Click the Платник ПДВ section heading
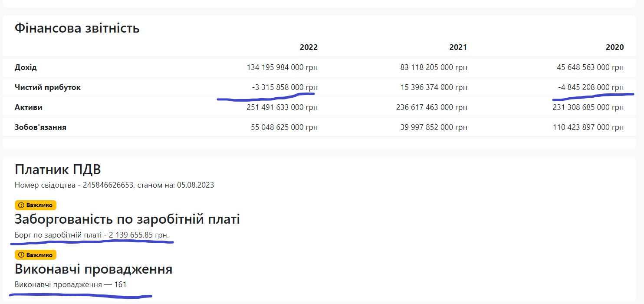Screen dimensions: 644x304 click(58, 170)
